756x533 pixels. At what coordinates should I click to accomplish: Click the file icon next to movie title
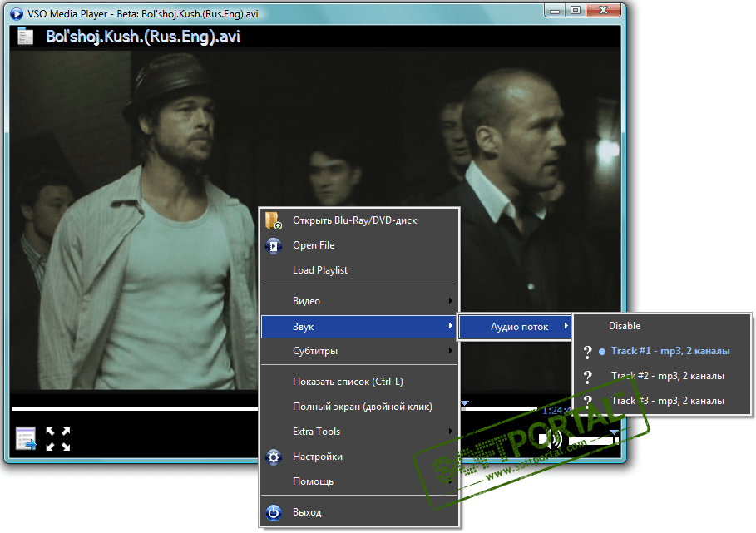[25, 37]
